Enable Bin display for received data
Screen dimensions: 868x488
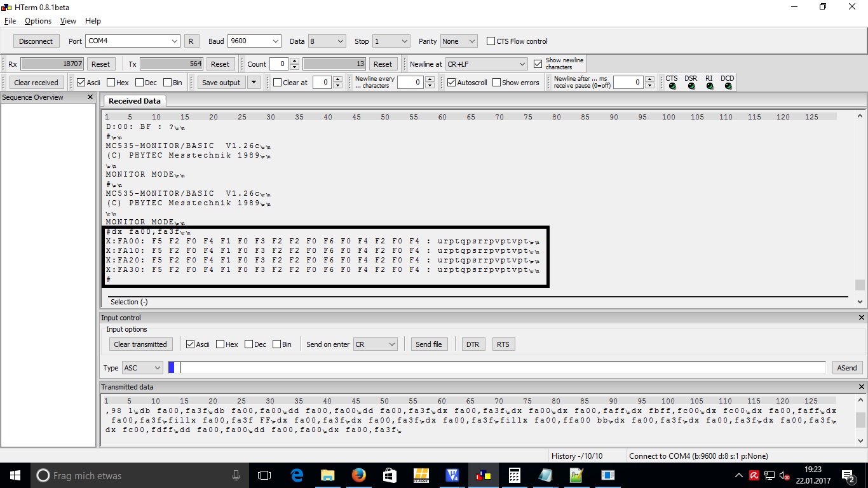click(x=168, y=83)
